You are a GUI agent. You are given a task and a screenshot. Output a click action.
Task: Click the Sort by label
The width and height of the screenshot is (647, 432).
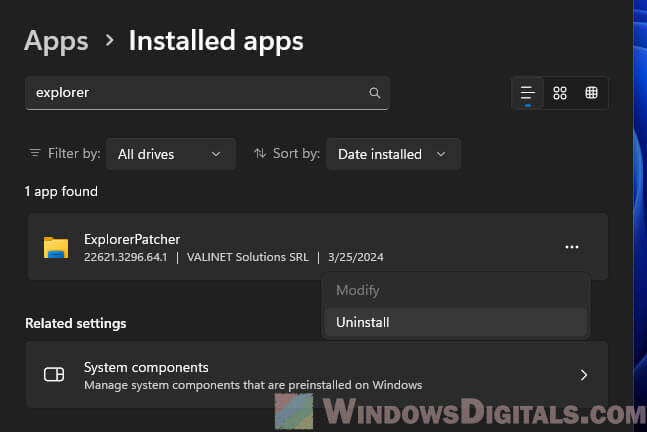[x=296, y=153]
